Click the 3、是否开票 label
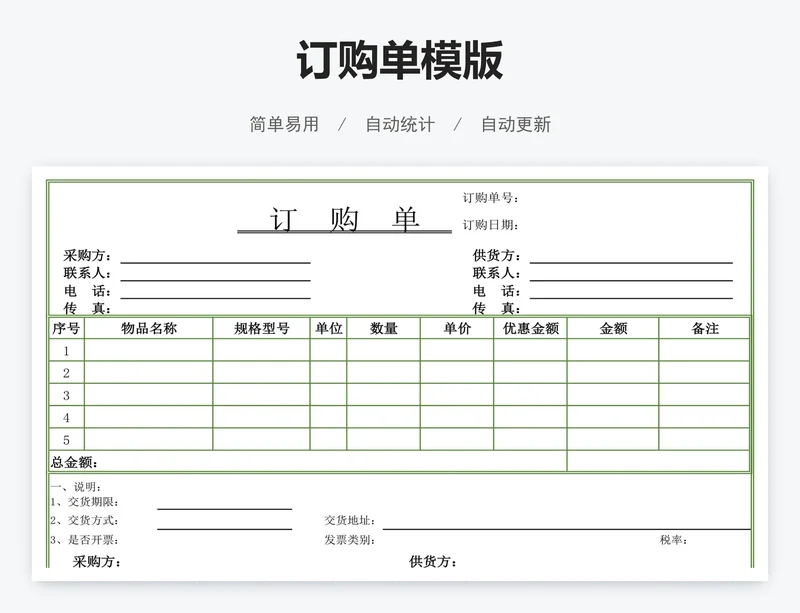Viewport: 800px width, 613px height. [84, 540]
